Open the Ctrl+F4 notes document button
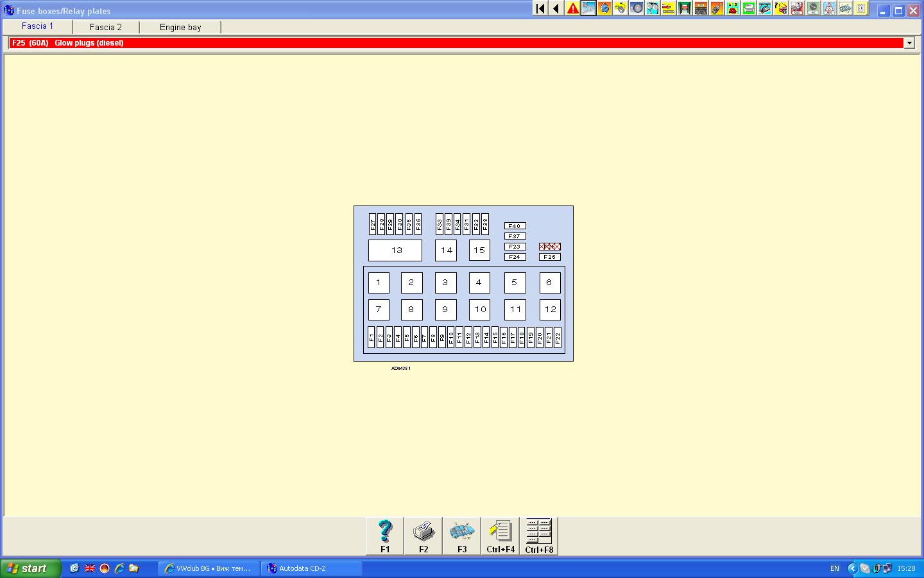 click(x=500, y=536)
